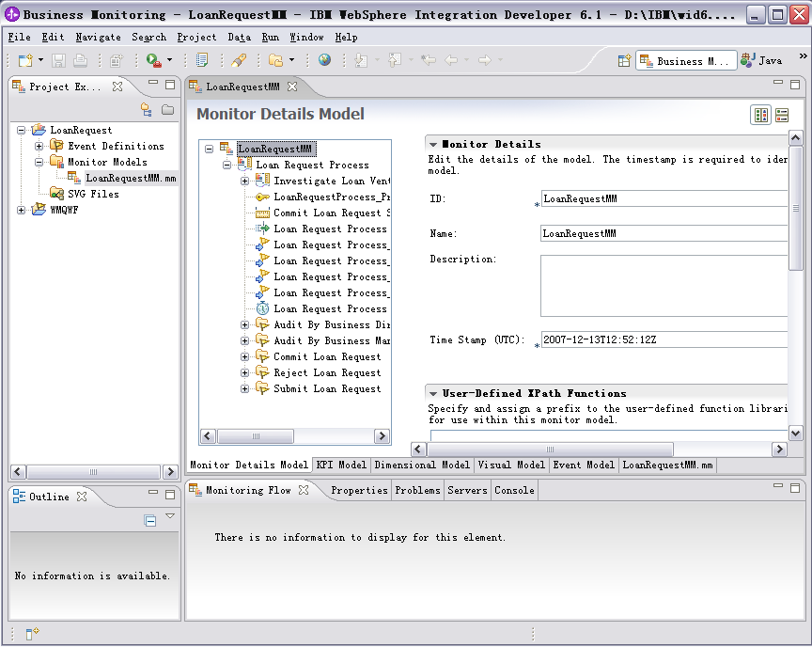Screen dimensions: 812x647
Task: Click the list view icon beside Monitor Details Model
Action: 781,115
